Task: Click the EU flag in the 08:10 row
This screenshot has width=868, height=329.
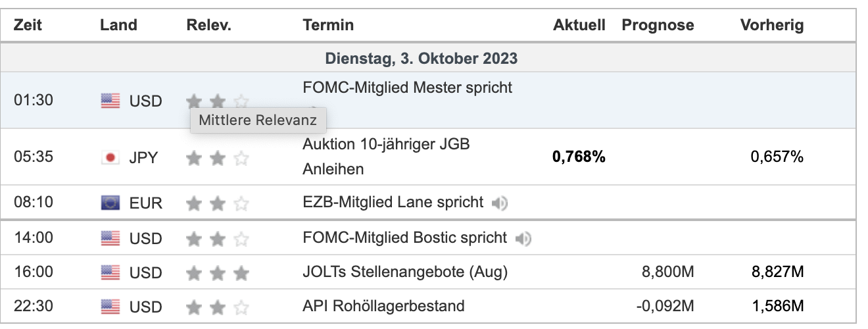Action: click(110, 203)
